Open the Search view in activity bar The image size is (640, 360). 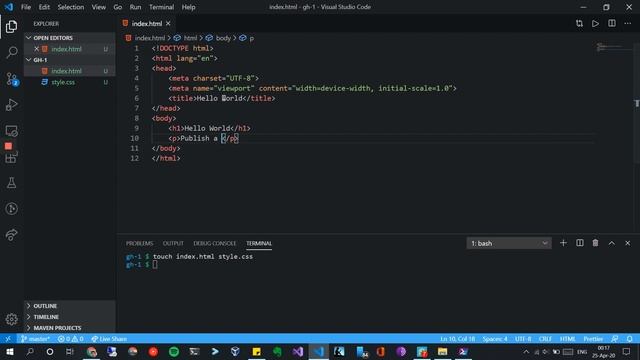click(x=11, y=52)
